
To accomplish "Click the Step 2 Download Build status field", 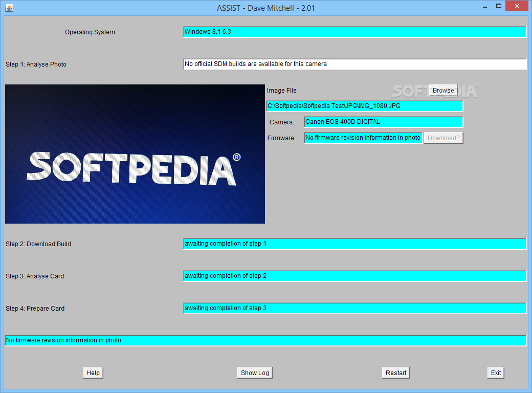I will pos(355,244).
